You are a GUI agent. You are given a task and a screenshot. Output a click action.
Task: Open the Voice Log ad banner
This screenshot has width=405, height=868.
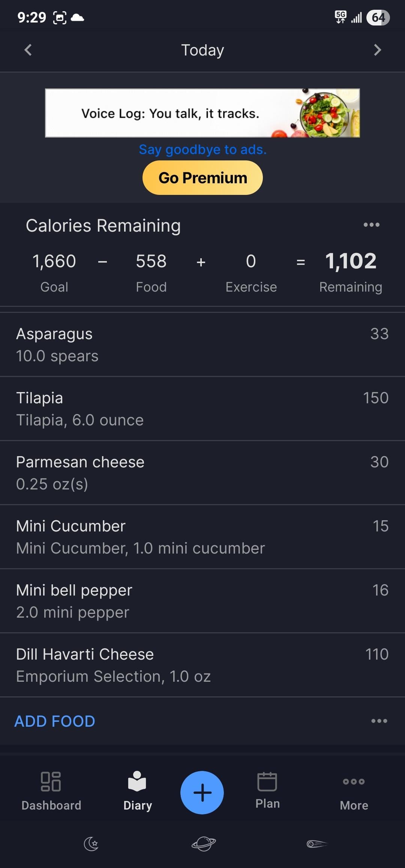(202, 113)
